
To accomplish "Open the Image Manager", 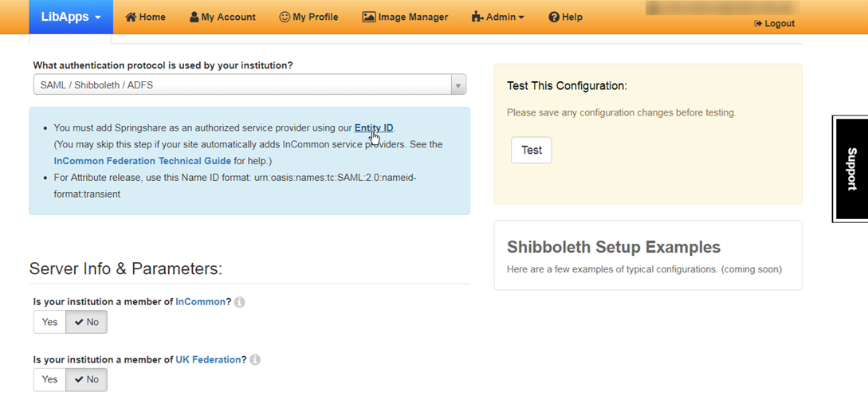I will [405, 18].
